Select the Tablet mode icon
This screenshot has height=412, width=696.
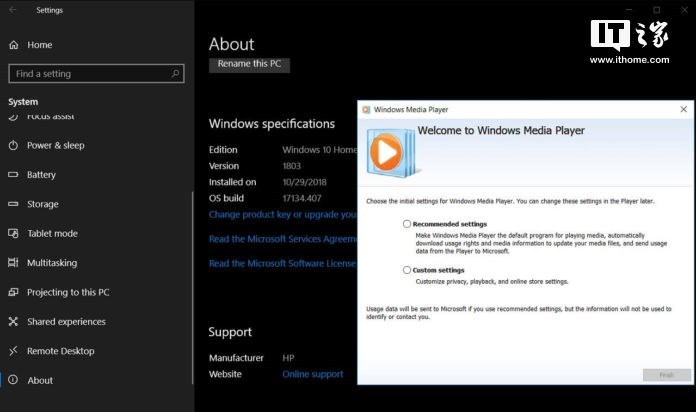point(13,233)
